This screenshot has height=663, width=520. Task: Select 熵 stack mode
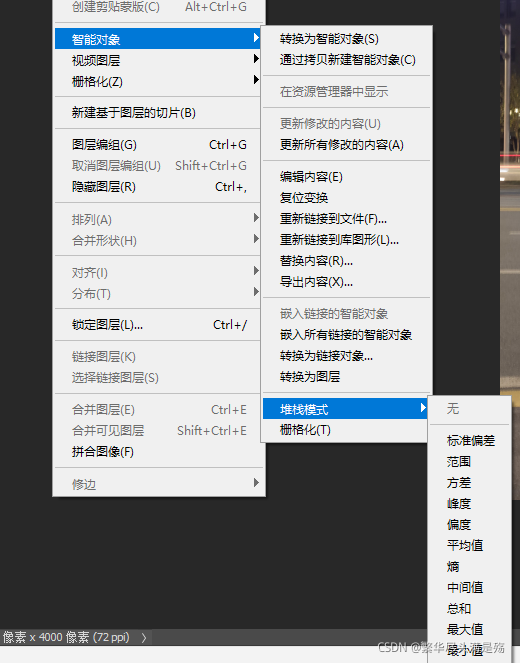click(x=469, y=567)
